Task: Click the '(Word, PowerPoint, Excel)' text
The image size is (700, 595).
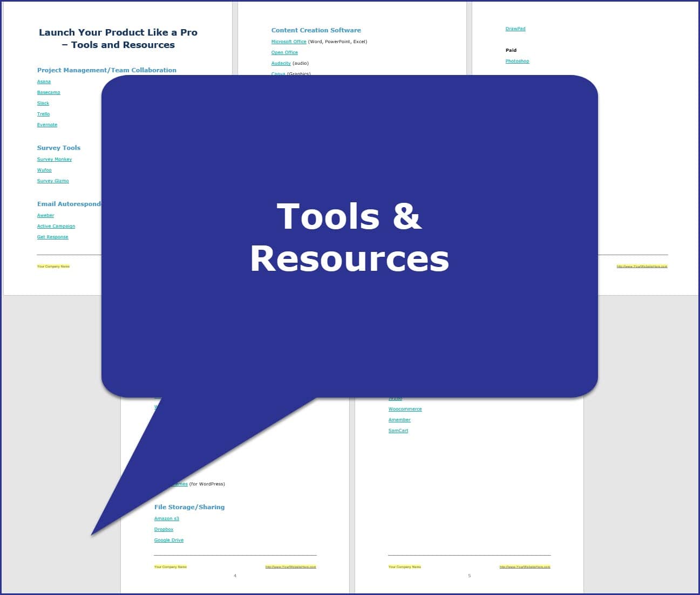Action: point(338,42)
